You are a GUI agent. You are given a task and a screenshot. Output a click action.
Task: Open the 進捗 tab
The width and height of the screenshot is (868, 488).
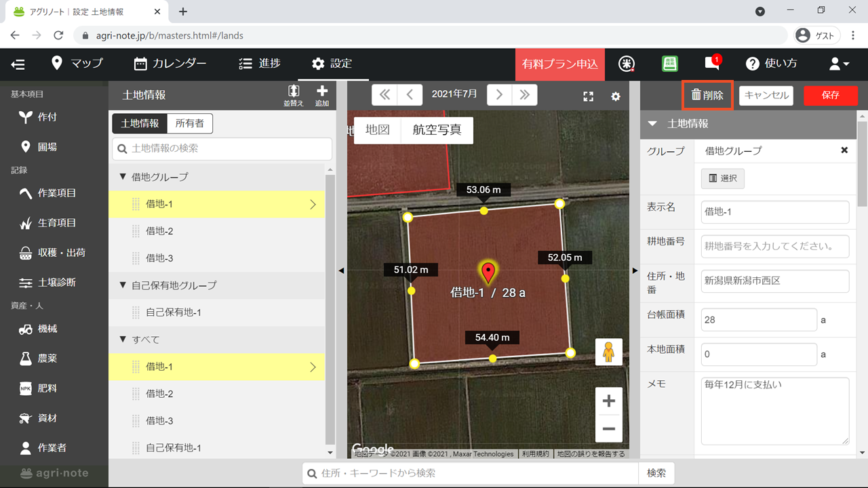(x=260, y=64)
